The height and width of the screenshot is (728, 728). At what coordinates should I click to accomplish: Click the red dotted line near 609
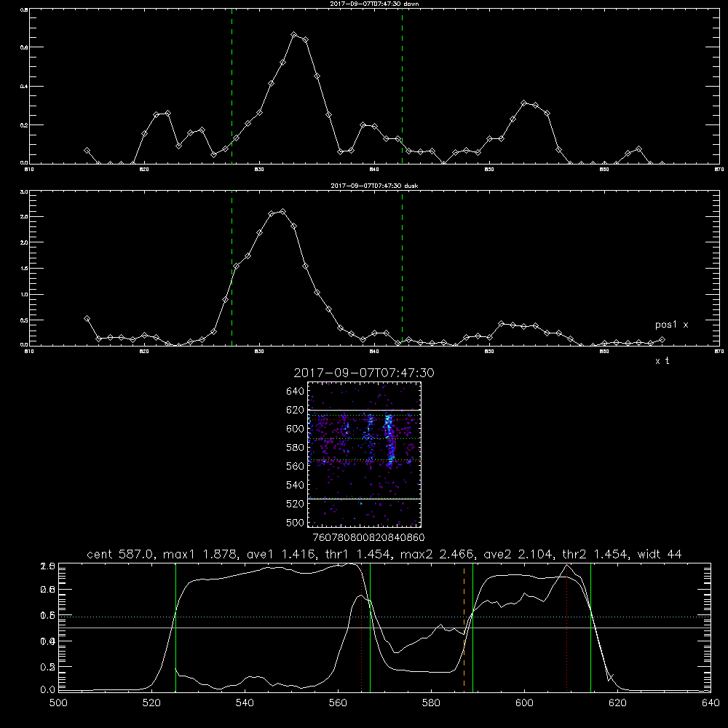tap(567, 628)
